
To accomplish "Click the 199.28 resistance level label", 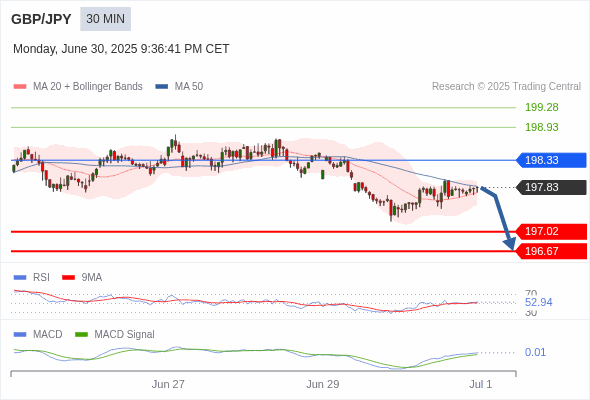I will [x=541, y=107].
